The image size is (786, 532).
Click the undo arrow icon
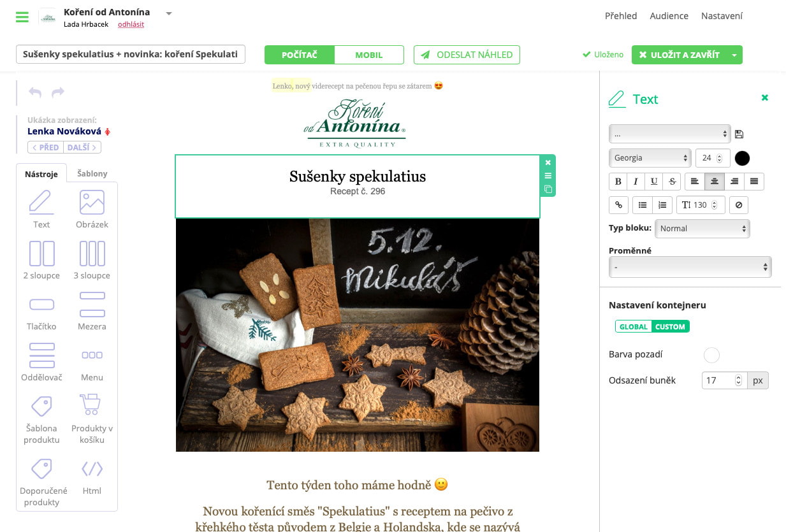tap(35, 92)
